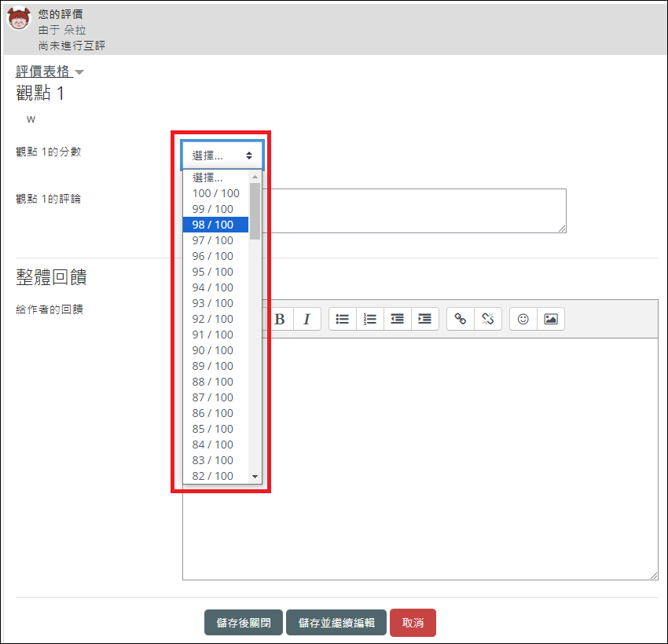Choose the 88 / 100 score option
The image size is (668, 644).
[x=215, y=382]
